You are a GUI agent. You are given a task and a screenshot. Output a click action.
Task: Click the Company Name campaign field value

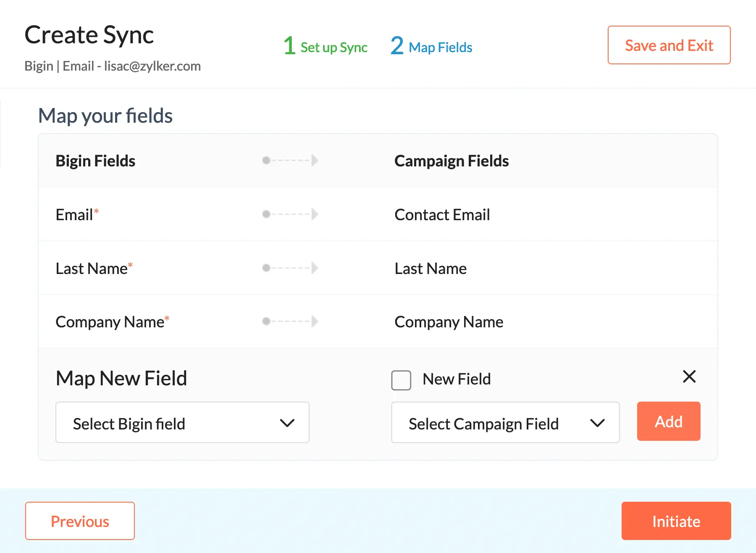tap(449, 322)
